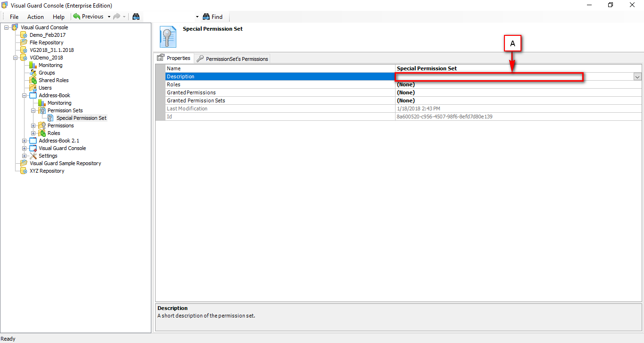Expand the Address-Book 2.1 node

25,141
